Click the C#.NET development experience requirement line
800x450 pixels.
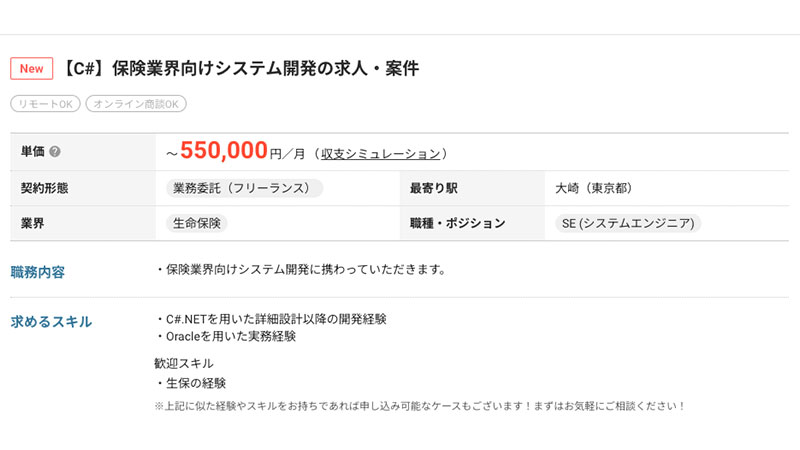(272, 319)
